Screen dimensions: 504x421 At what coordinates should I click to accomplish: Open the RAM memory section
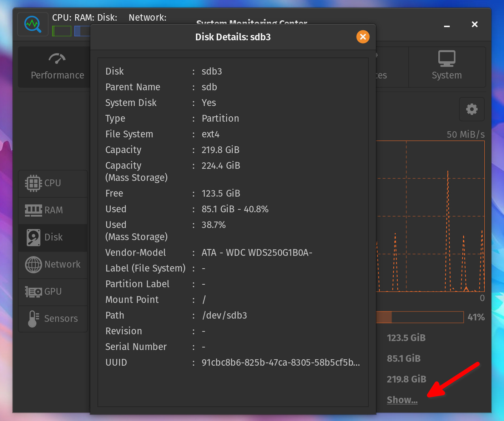pos(53,210)
